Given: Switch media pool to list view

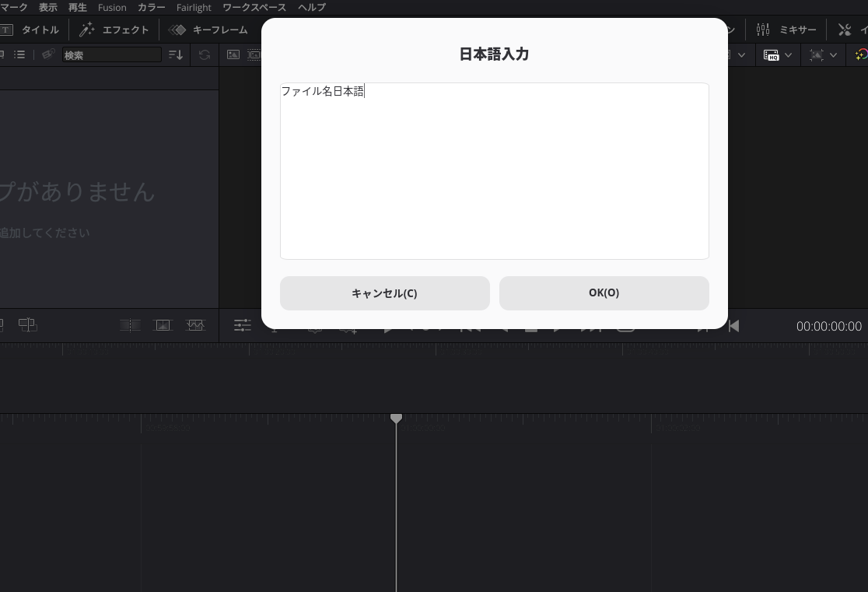Looking at the screenshot, I should pyautogui.click(x=19, y=54).
